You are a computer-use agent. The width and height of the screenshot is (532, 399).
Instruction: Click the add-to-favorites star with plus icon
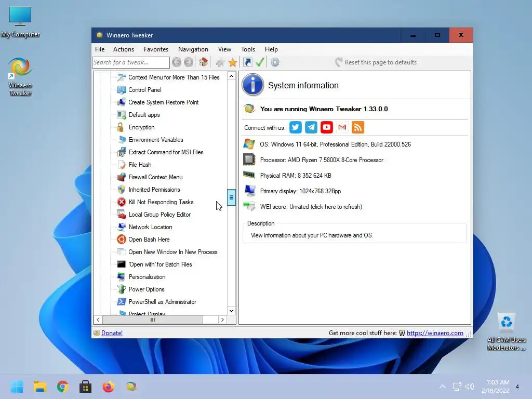[220, 62]
